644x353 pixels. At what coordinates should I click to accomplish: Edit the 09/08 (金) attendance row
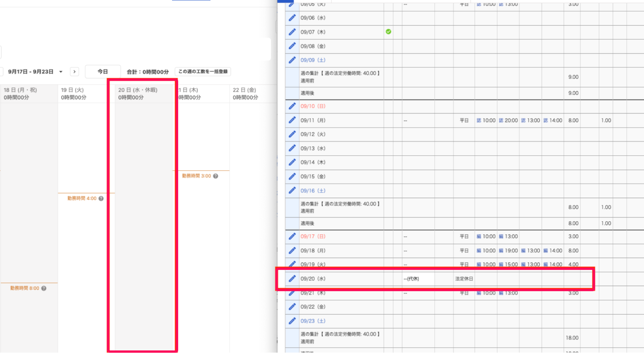coord(292,46)
